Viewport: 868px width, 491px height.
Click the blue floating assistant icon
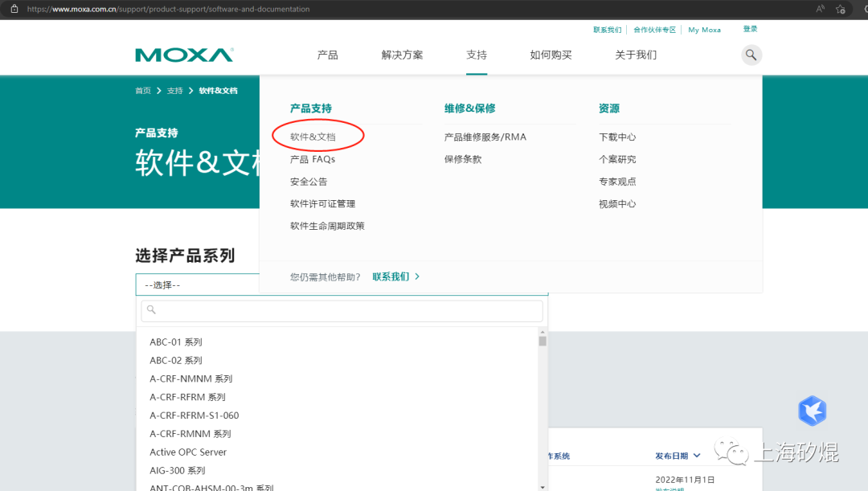click(812, 411)
